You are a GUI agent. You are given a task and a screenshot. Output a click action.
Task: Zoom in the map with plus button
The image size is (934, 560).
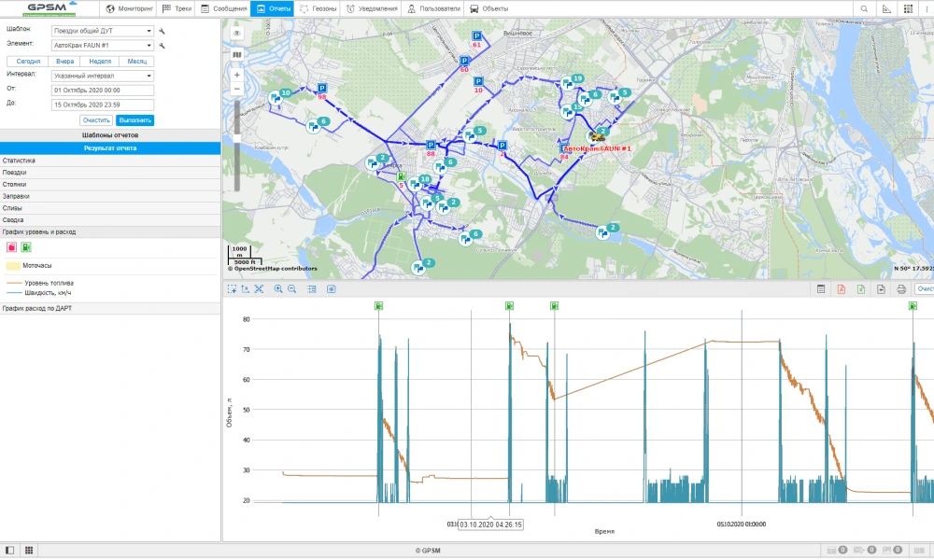(236, 75)
